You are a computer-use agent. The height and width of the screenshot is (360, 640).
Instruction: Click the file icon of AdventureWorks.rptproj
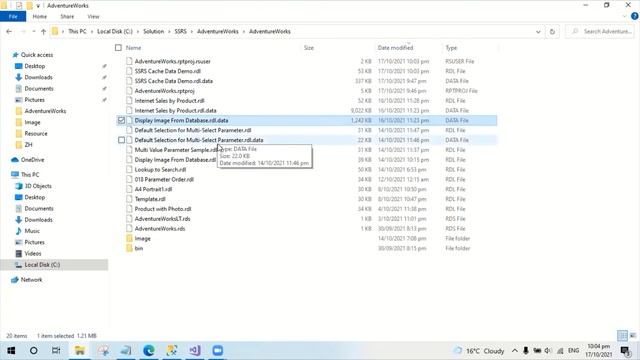click(x=129, y=91)
